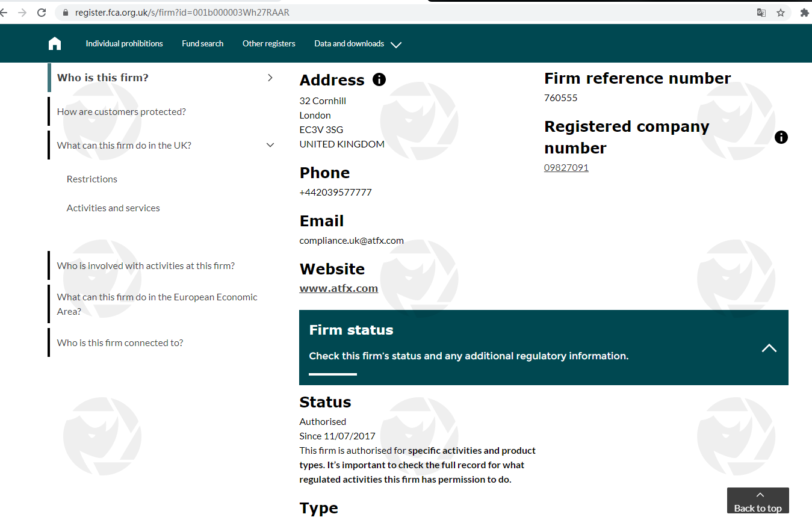Click registered company number 09827091 link
This screenshot has height=523, width=812.
pos(566,168)
